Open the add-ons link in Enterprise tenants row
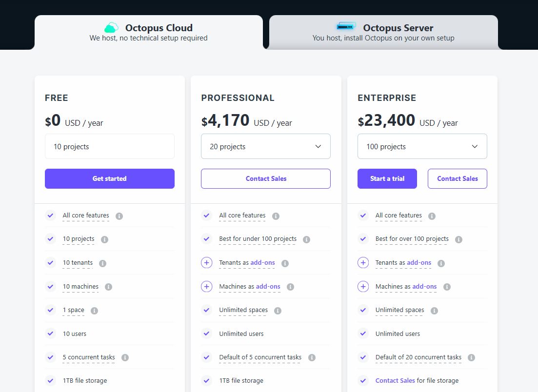 click(x=420, y=262)
